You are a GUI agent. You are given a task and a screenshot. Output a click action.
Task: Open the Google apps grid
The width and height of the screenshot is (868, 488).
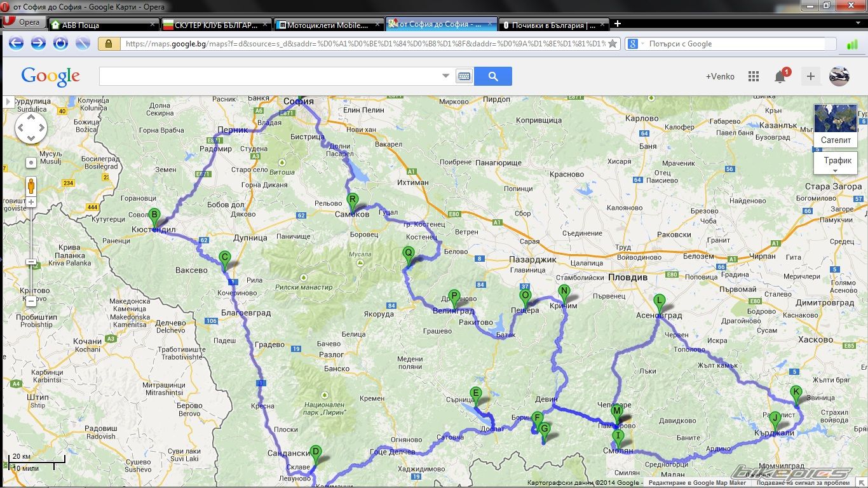[754, 76]
